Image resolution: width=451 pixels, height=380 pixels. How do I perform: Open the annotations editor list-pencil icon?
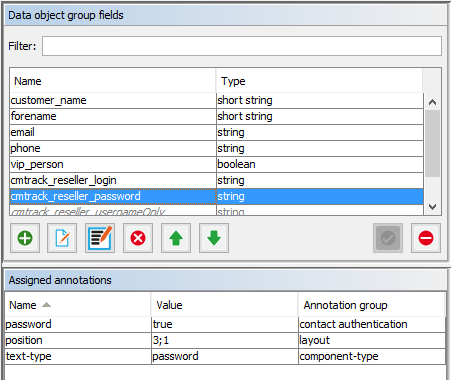point(100,238)
